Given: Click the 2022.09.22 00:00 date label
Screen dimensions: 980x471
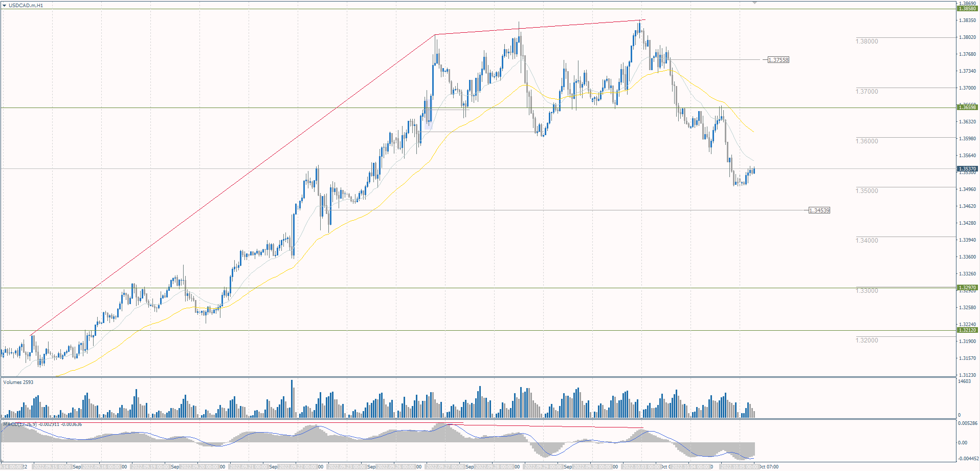Looking at the screenshot, I should [298, 467].
